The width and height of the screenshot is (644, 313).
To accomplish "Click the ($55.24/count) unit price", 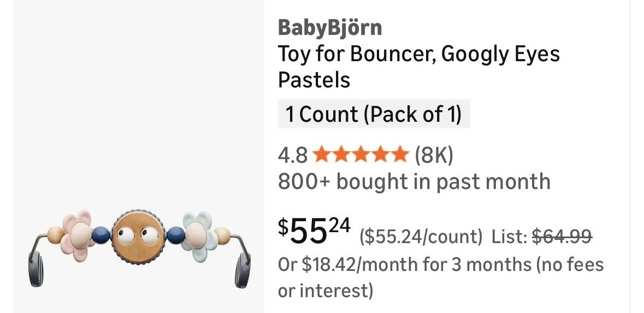I will (421, 237).
